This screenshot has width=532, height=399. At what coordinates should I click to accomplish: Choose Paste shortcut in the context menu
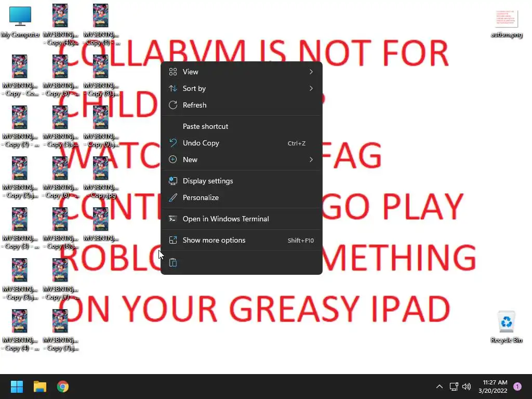point(241,126)
